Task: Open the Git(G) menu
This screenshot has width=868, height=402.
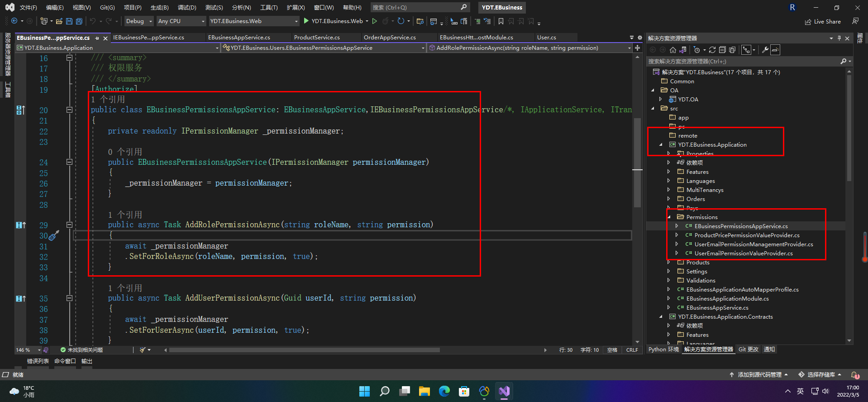Action: pyautogui.click(x=107, y=7)
